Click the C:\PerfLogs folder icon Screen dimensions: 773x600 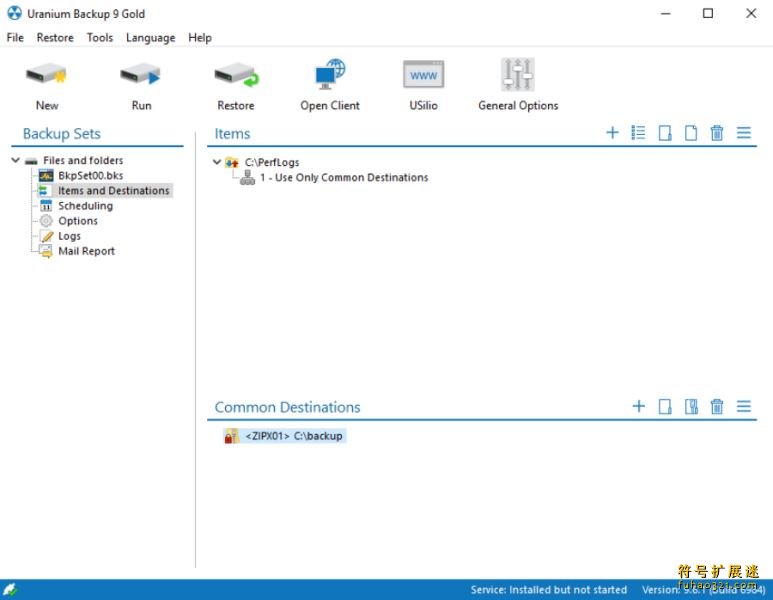tap(232, 162)
